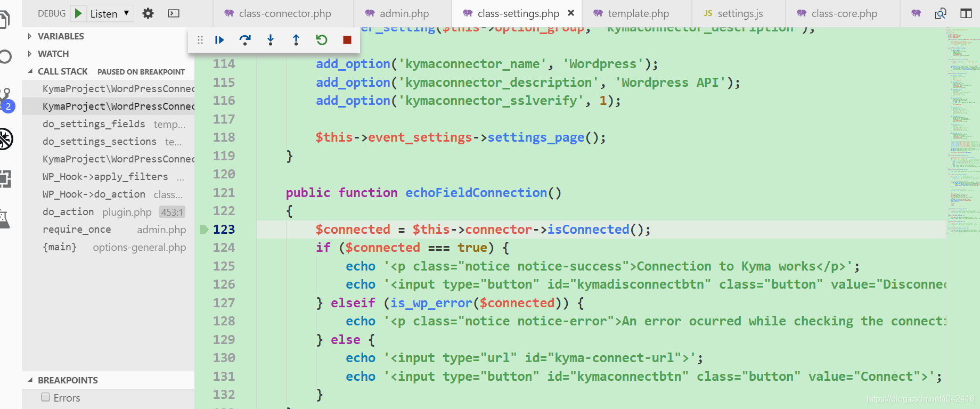Click the settings_page call on line 118

pos(536,137)
